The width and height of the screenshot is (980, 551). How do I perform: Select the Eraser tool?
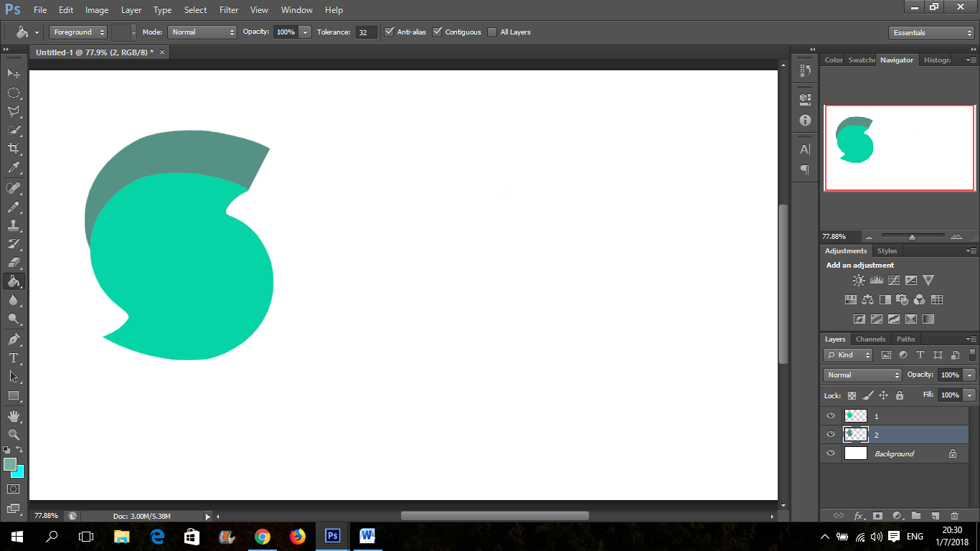[x=14, y=263]
